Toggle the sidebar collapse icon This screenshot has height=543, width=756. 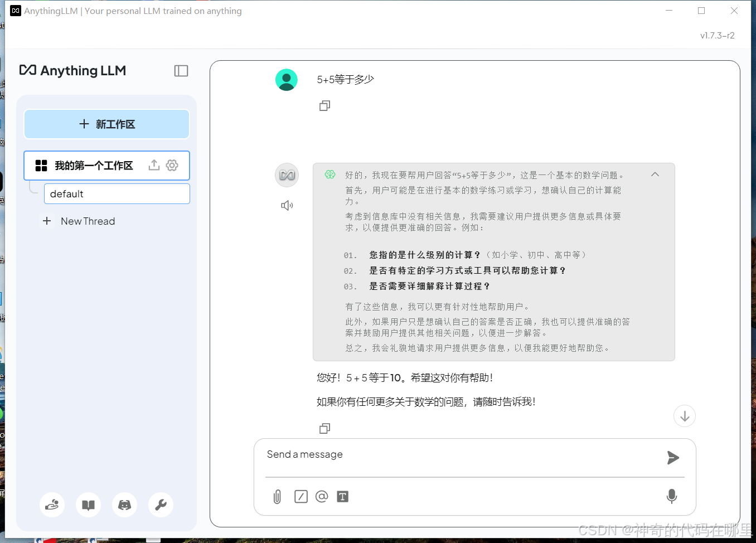coord(181,71)
